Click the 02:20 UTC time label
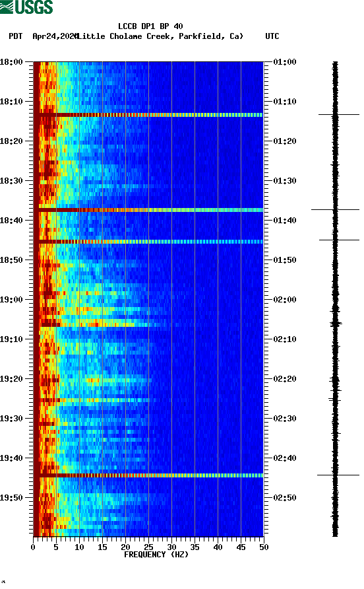This screenshot has height=589, width=364. click(285, 378)
